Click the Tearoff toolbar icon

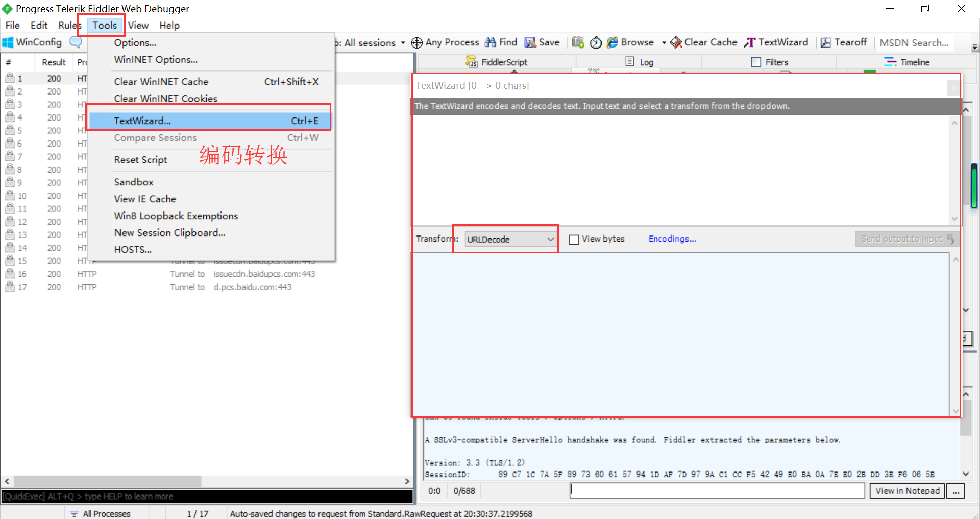click(x=826, y=42)
